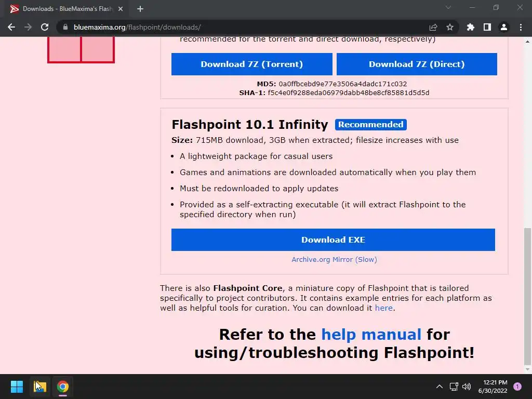Go back to the previous page
The height and width of the screenshot is (399, 532).
click(11, 27)
